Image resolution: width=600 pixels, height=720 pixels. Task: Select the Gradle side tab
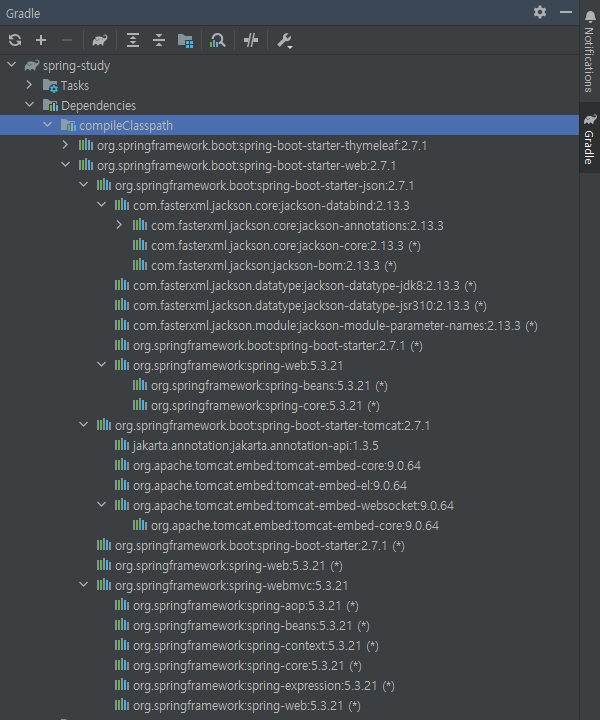(589, 138)
